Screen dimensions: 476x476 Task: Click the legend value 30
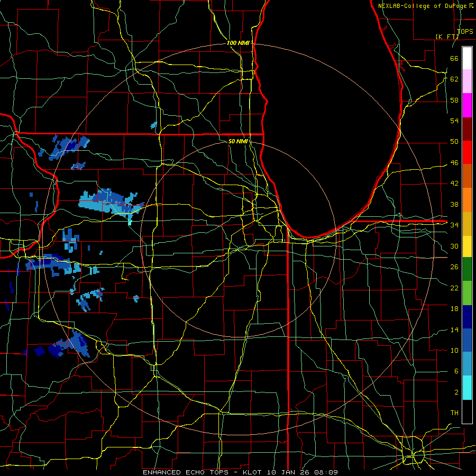point(454,246)
